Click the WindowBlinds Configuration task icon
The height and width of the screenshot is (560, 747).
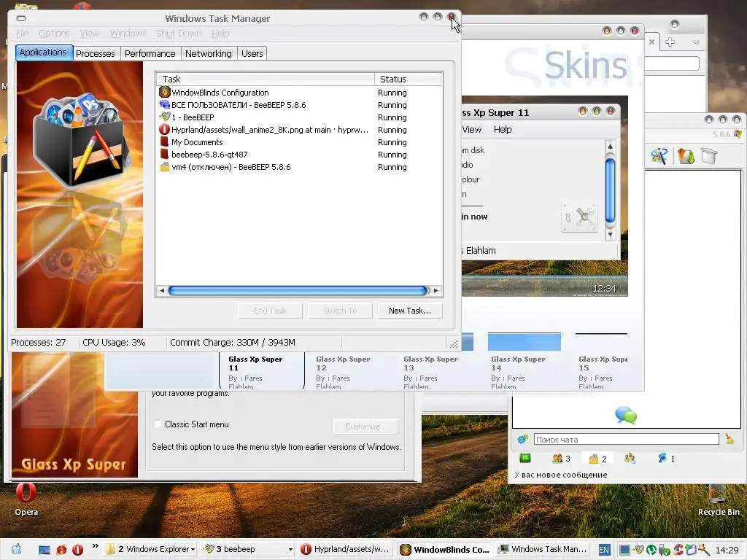[x=165, y=92]
